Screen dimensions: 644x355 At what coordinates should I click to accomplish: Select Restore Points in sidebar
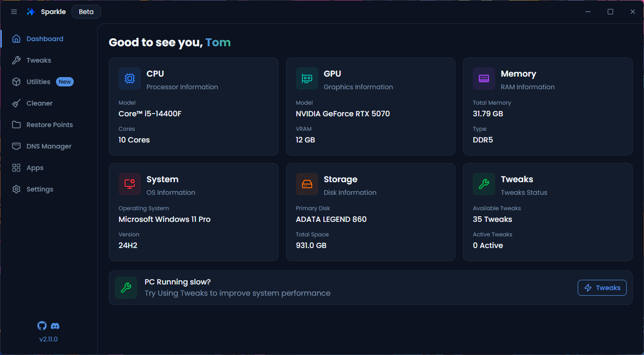[x=49, y=125]
